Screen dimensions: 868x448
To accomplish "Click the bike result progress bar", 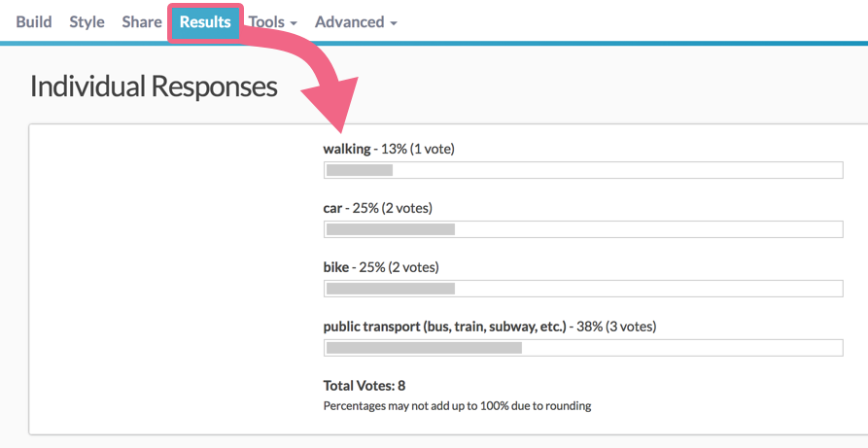I will point(582,289).
